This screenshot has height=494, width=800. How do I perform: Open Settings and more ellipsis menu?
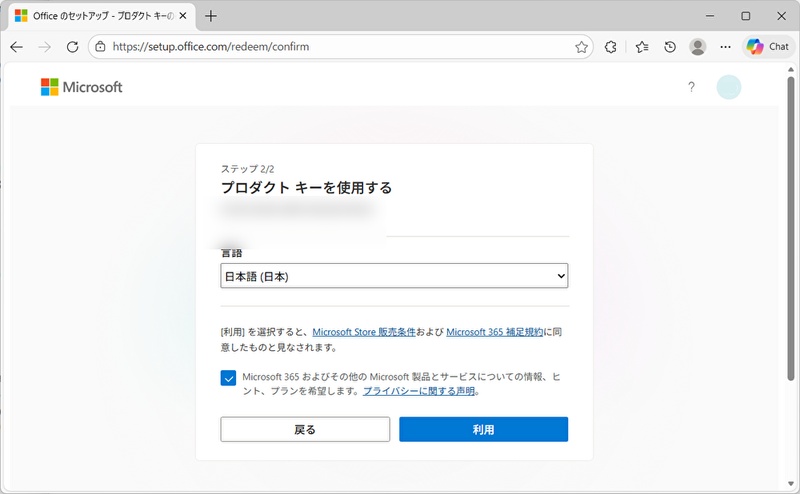point(726,47)
